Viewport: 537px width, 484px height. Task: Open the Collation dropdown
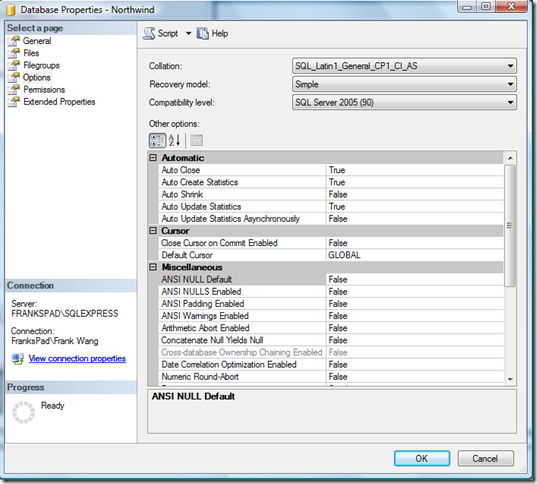tap(404, 66)
